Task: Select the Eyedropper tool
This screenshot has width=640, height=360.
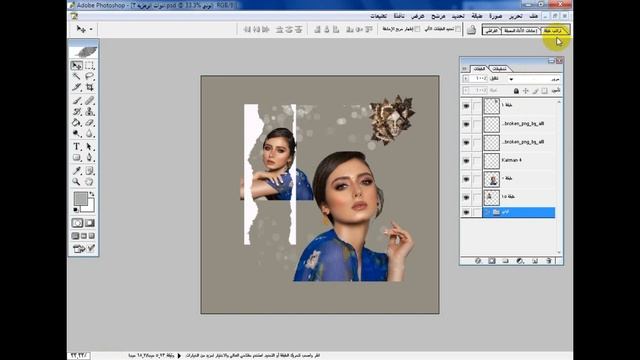Action: point(76,171)
